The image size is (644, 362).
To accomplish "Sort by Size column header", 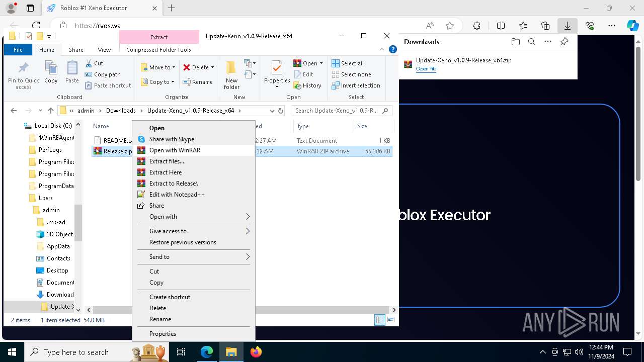I will [373, 126].
